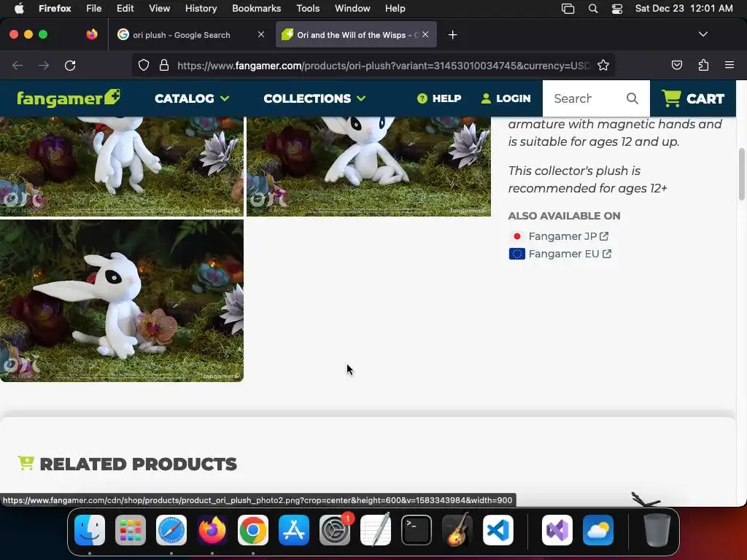Click the ALSO AVAILABLE ON label
This screenshot has width=747, height=560.
tap(564, 216)
